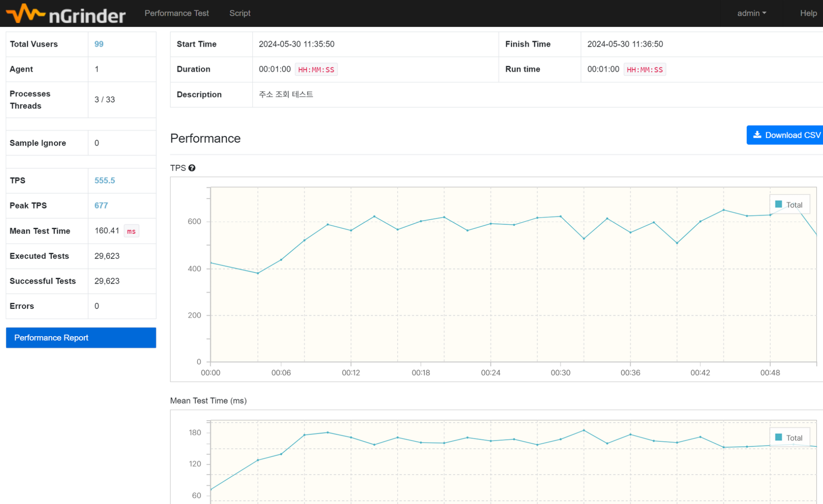Viewport: 823px width, 504px height.
Task: Open the Performance Test menu
Action: coord(176,13)
